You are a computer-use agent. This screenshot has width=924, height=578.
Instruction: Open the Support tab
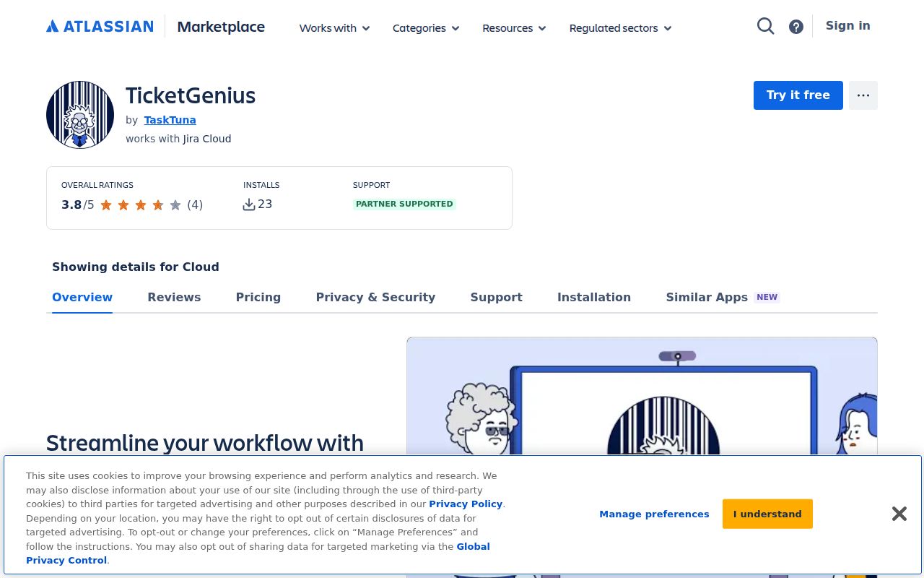[496, 297]
